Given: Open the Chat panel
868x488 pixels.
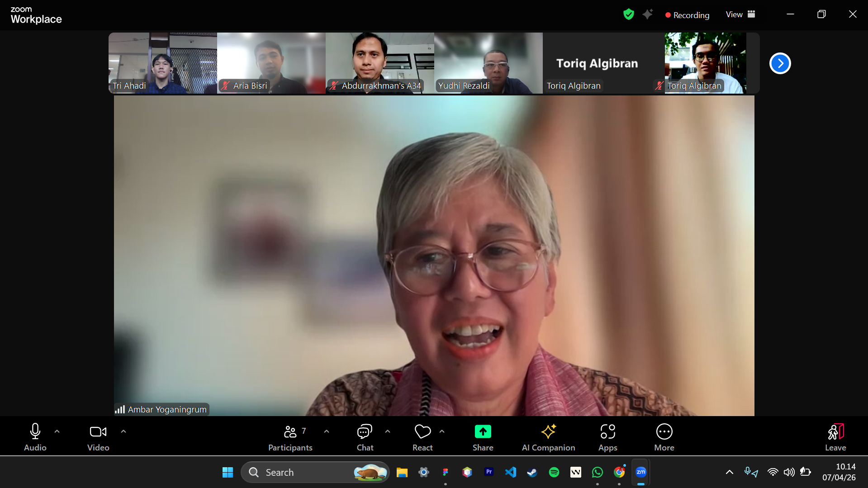Looking at the screenshot, I should click(x=365, y=437).
